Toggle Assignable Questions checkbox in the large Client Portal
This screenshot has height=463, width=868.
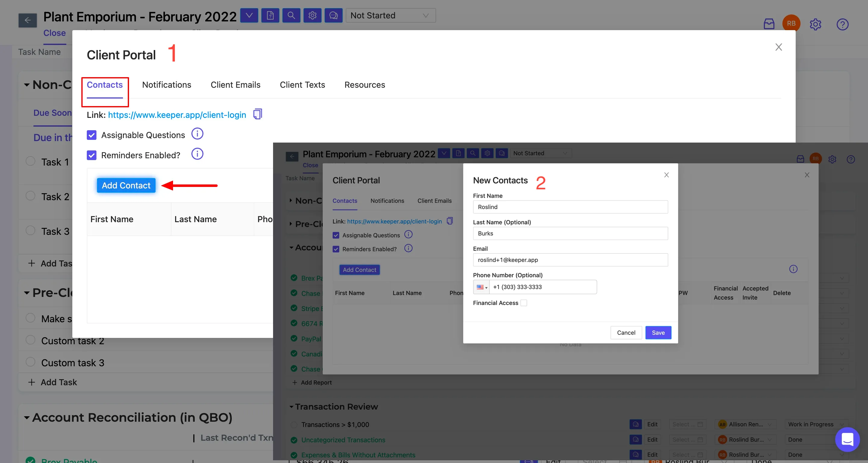coord(92,135)
